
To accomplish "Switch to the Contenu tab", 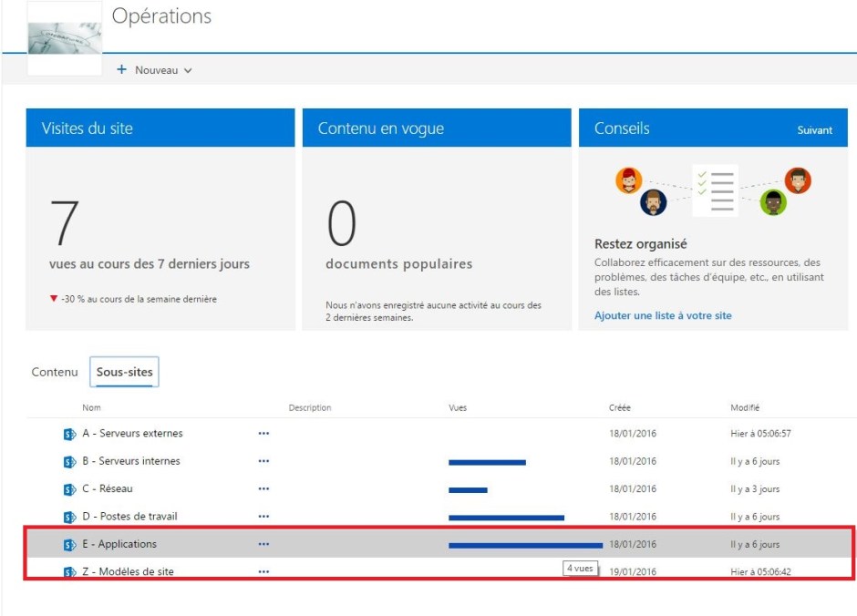I will [55, 373].
